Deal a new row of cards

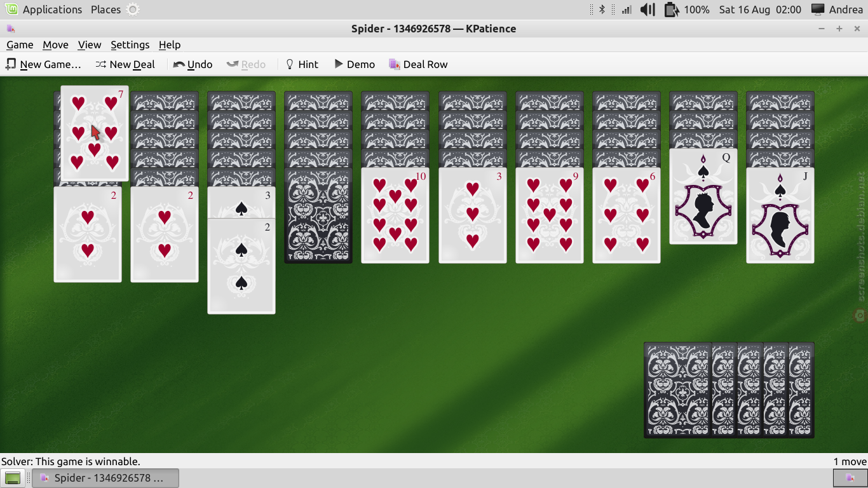pyautogui.click(x=418, y=64)
